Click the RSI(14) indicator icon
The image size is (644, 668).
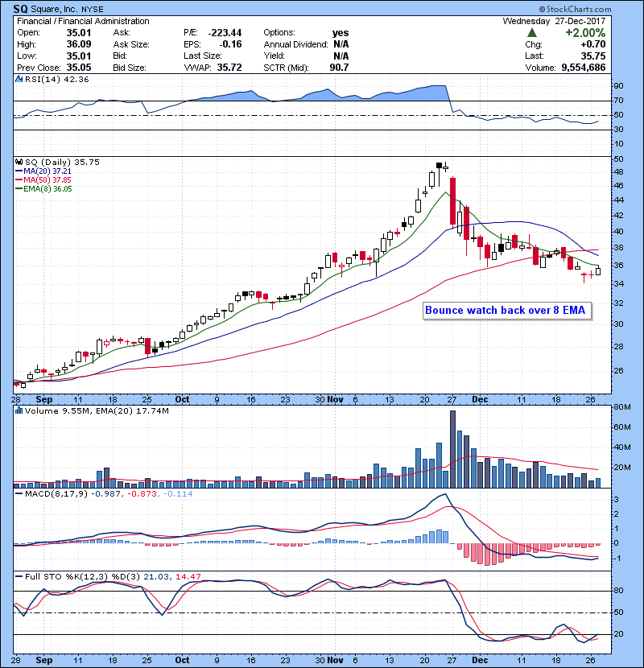[x=19, y=79]
